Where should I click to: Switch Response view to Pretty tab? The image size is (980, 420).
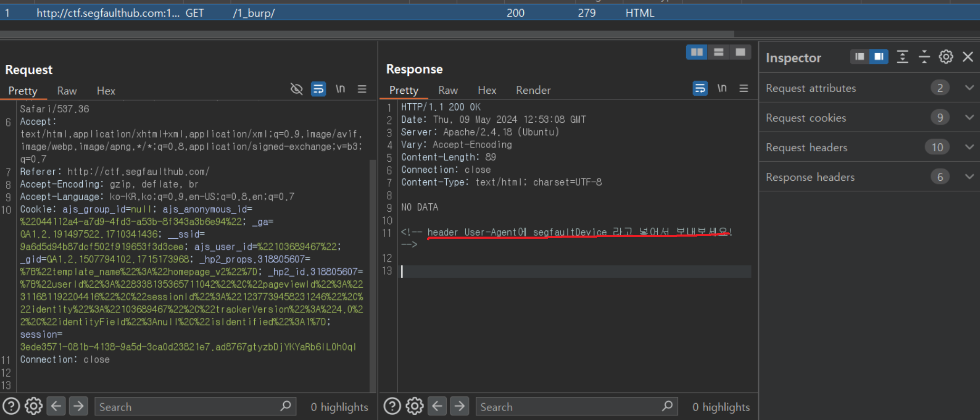(403, 90)
